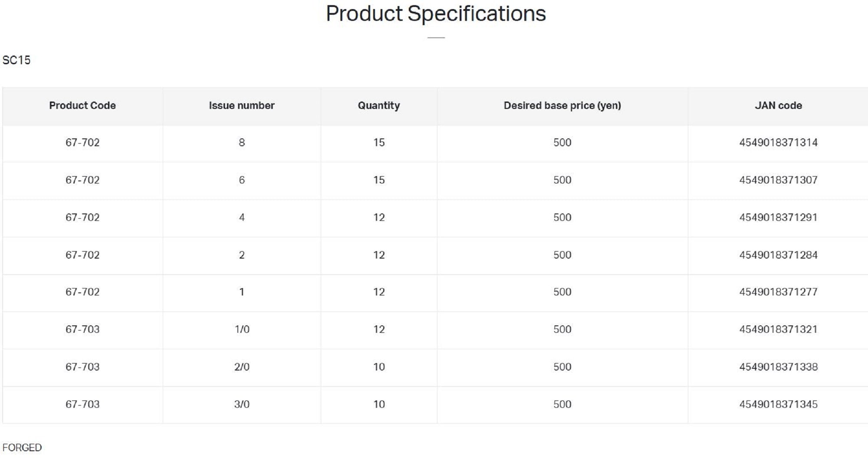868x459 pixels.
Task: Select the SC15 label above the table
Action: pyautogui.click(x=16, y=60)
